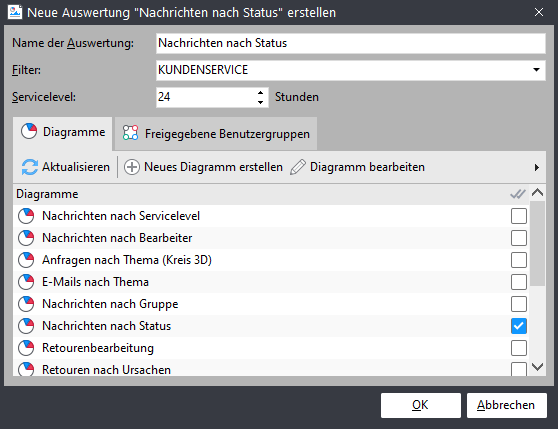Click the diagram list vertical scrollbar thumb

pyautogui.click(x=537, y=243)
